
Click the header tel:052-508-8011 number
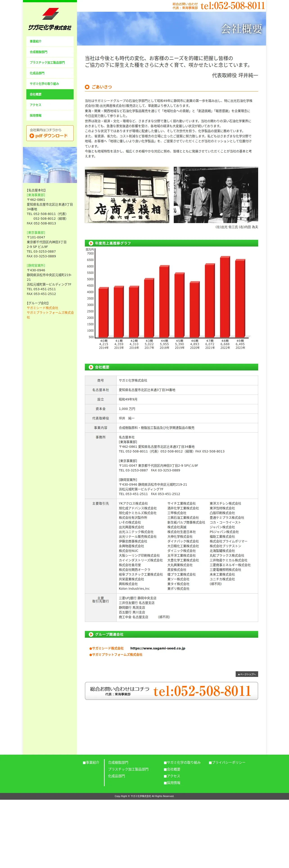point(233,6)
